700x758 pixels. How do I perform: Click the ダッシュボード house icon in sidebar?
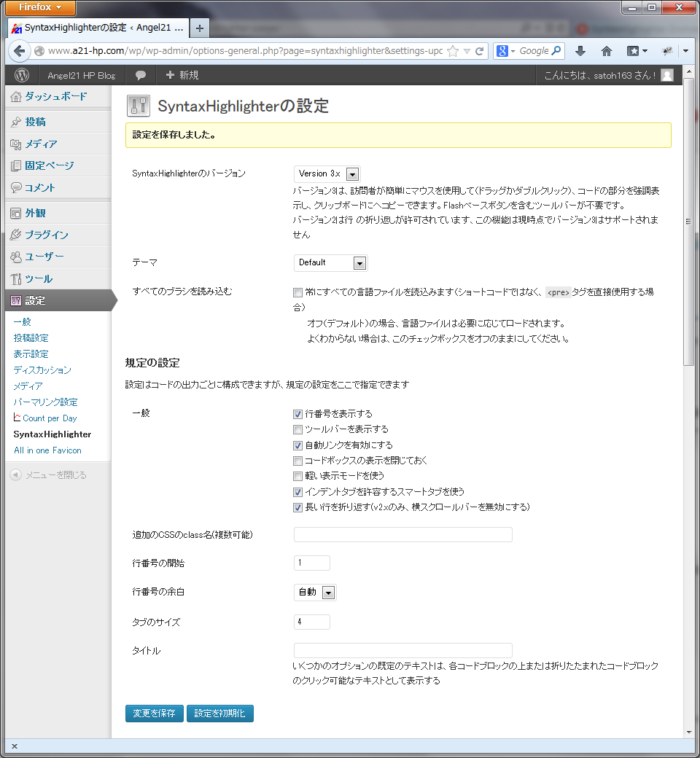(16, 97)
